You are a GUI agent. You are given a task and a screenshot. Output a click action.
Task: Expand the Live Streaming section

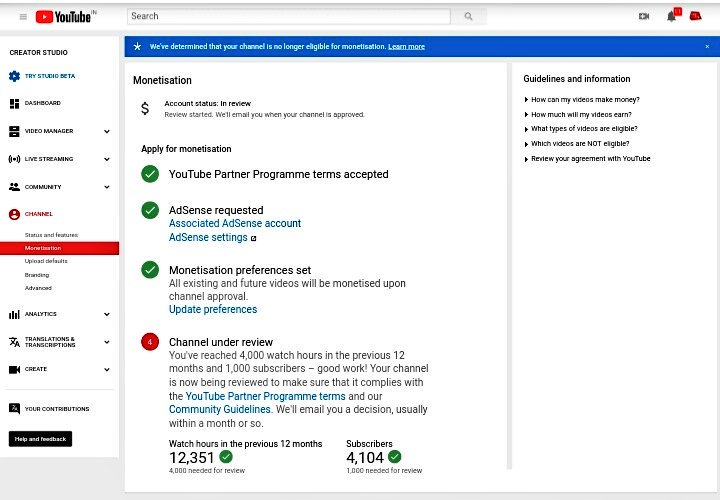(107, 159)
